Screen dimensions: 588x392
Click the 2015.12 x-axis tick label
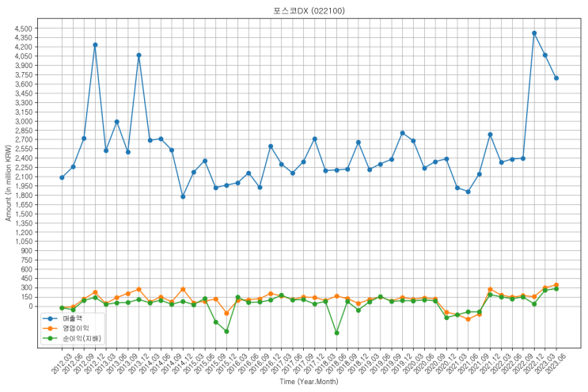226,363
